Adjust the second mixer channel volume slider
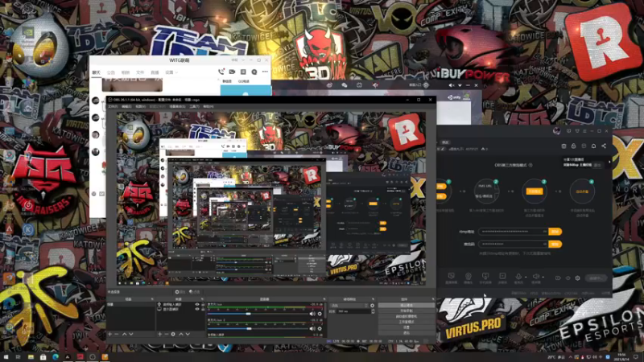The image size is (644, 362). (x=258, y=328)
